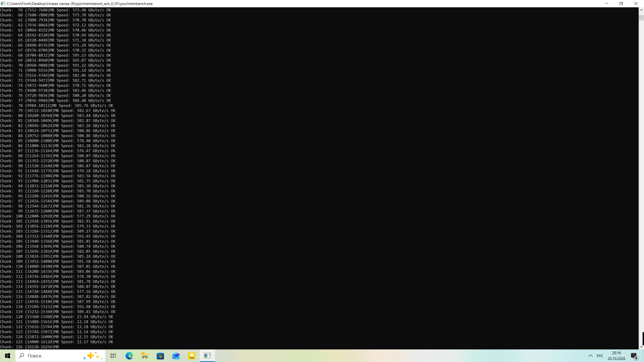Click the Chunk 100 (12800-12928)MB line

click(57, 216)
